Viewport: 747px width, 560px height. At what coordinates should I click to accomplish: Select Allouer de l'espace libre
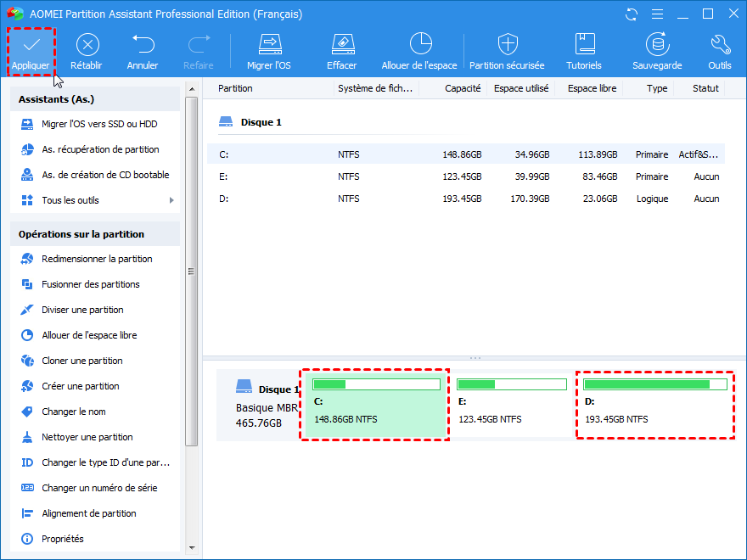point(95,335)
